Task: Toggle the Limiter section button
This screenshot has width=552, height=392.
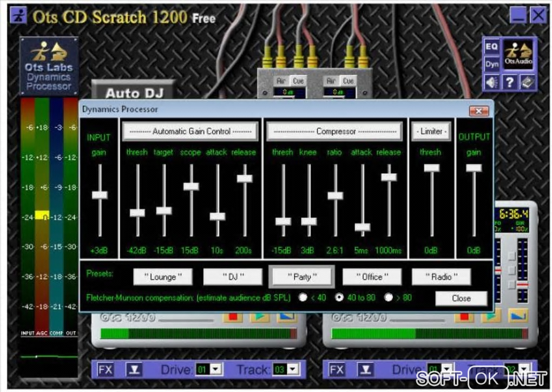Action: (431, 132)
